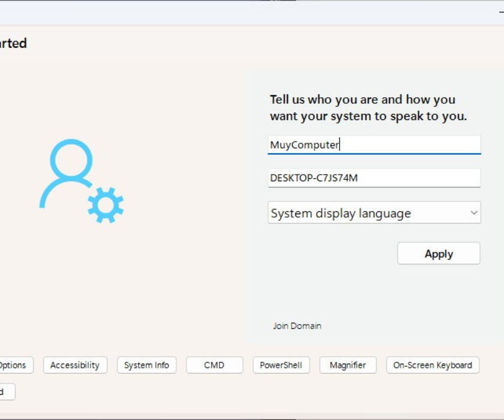Start the Magnifier tool
This screenshot has width=504, height=420.
click(x=348, y=365)
